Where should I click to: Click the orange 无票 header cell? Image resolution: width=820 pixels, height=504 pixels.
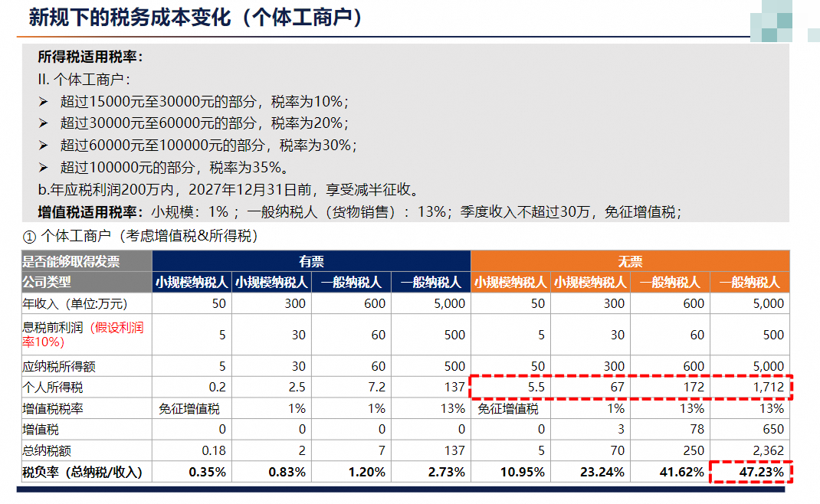tap(630, 261)
